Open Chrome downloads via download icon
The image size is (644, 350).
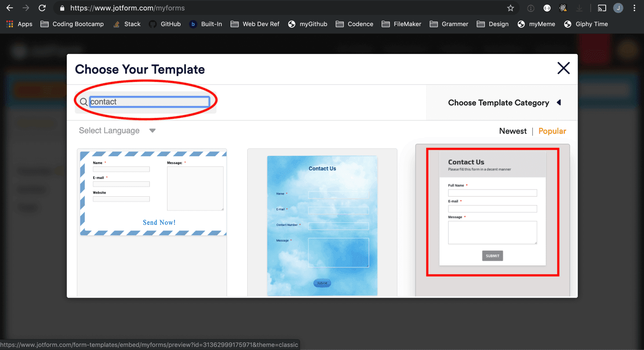tap(580, 8)
